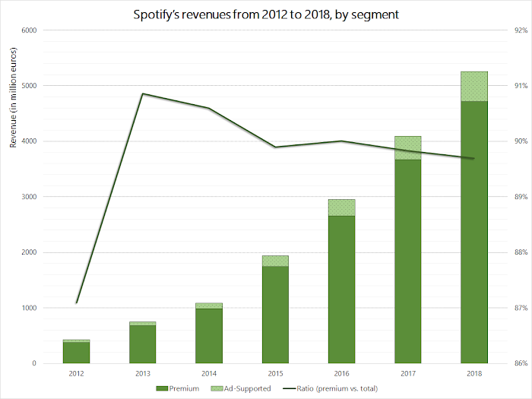Click the left axis value '2000'
This screenshot has width=532, height=399.
coord(29,252)
